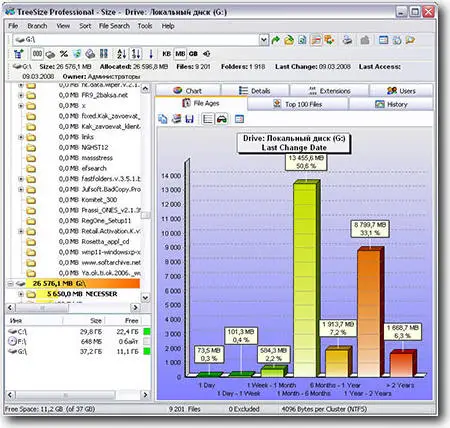
Task: Switch to the Extensions tab
Action: coord(329,91)
